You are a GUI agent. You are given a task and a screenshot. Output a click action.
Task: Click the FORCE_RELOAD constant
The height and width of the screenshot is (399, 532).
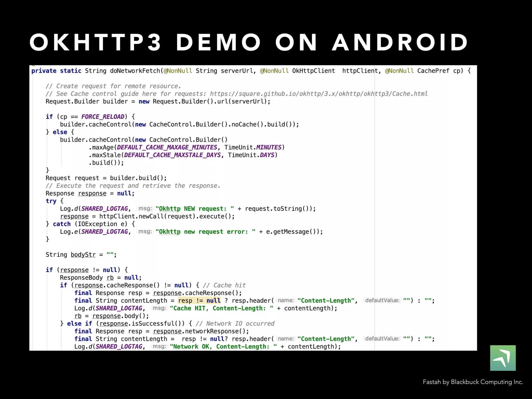pyautogui.click(x=103, y=117)
